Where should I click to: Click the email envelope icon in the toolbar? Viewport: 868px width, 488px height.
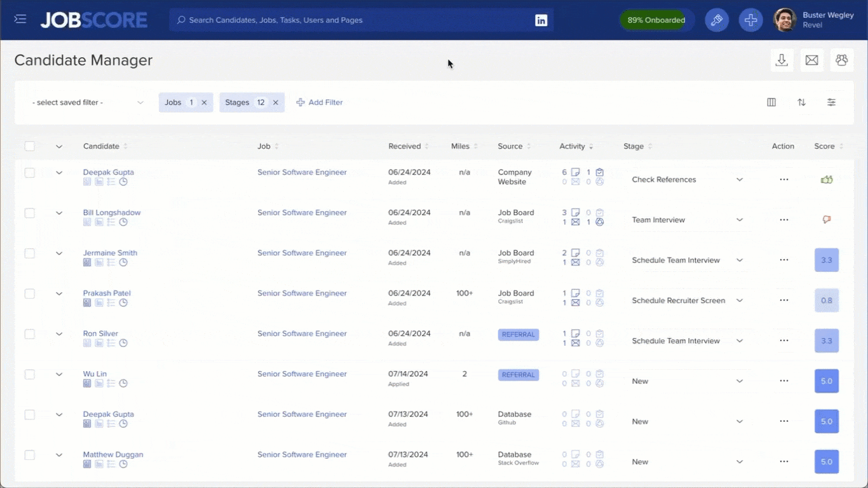coord(811,60)
